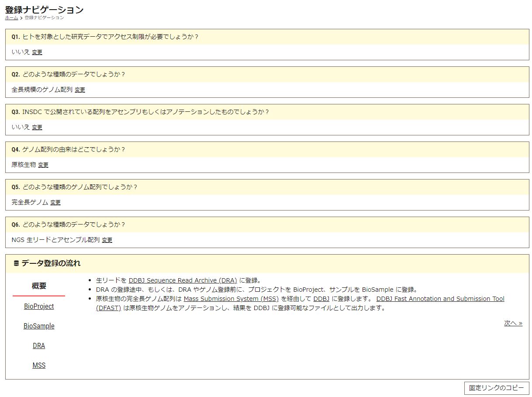The height and width of the screenshot is (397, 532).
Task: Click 次へ » to go next
Action: click(513, 323)
